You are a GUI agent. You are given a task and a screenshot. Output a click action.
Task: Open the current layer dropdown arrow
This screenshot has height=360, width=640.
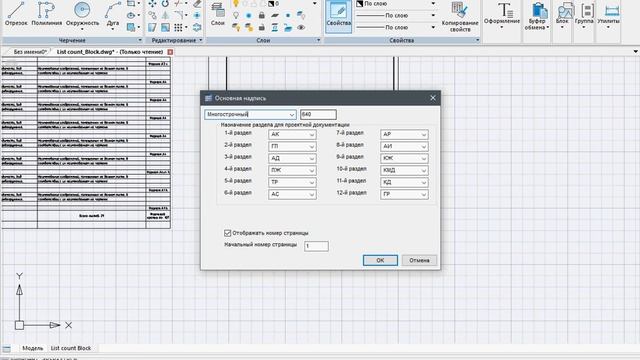pos(315,4)
